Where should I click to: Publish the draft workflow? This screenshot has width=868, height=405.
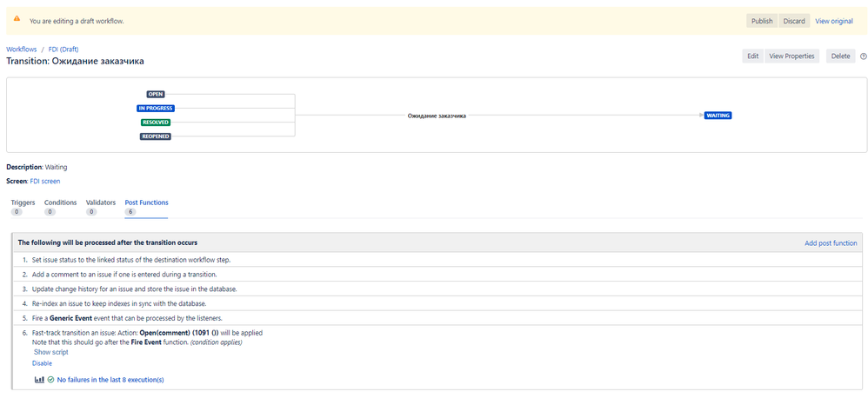(x=762, y=21)
